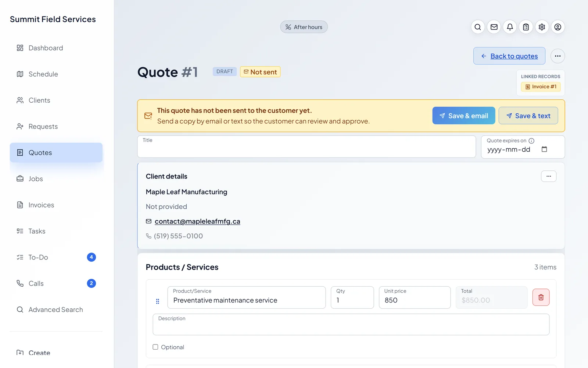Open the clipboard icon in top bar
The image size is (588, 368).
click(526, 27)
